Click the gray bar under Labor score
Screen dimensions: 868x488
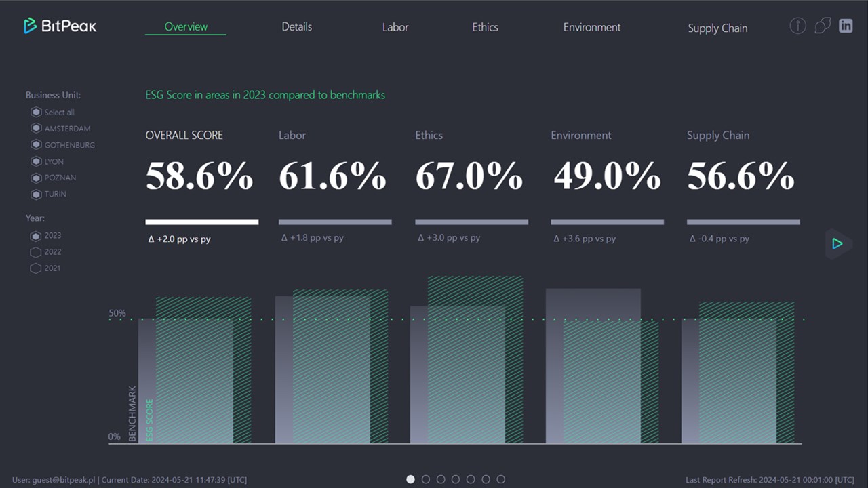tap(335, 222)
